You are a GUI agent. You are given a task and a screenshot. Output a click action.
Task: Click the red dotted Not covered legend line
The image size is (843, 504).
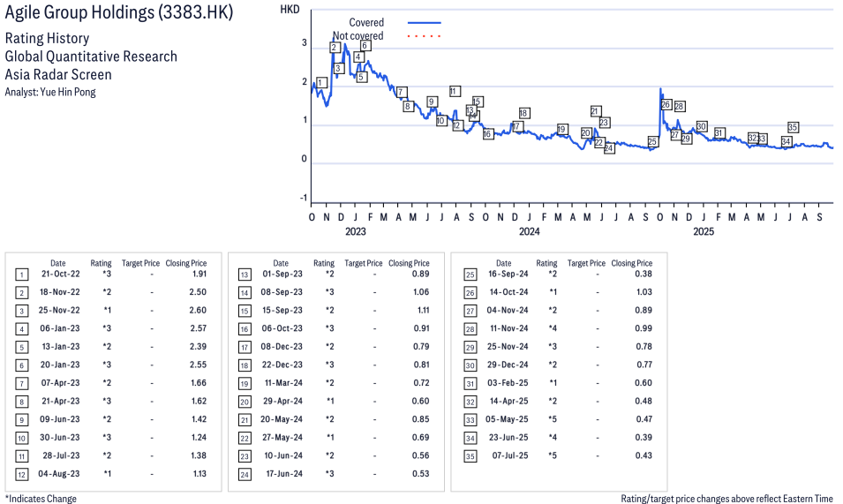coord(425,36)
